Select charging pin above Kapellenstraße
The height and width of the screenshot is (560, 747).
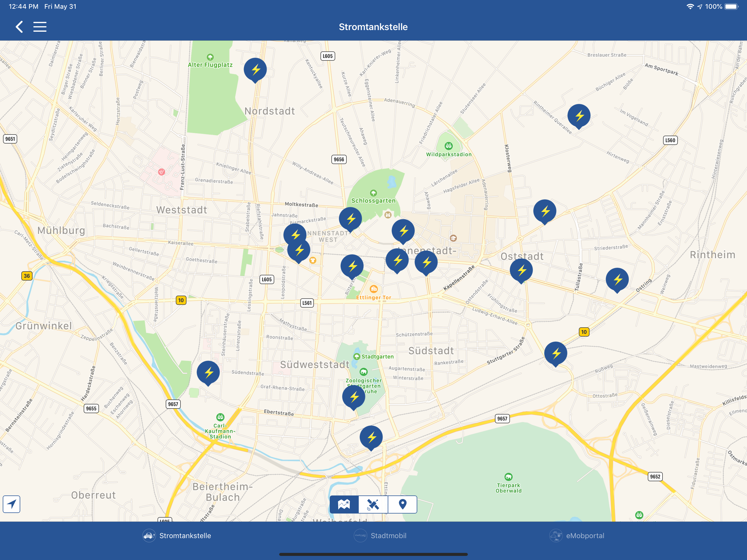[x=426, y=263]
